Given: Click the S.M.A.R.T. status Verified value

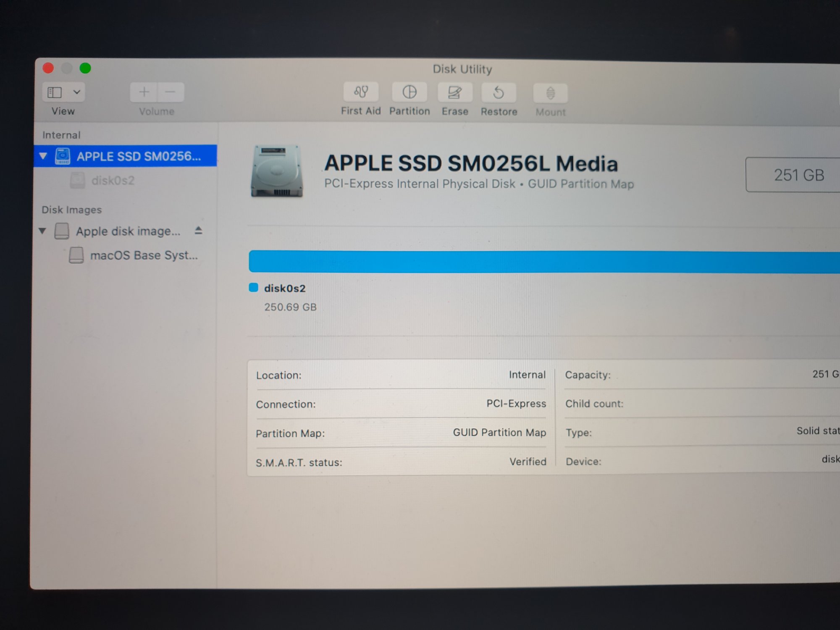Looking at the screenshot, I should click(528, 462).
